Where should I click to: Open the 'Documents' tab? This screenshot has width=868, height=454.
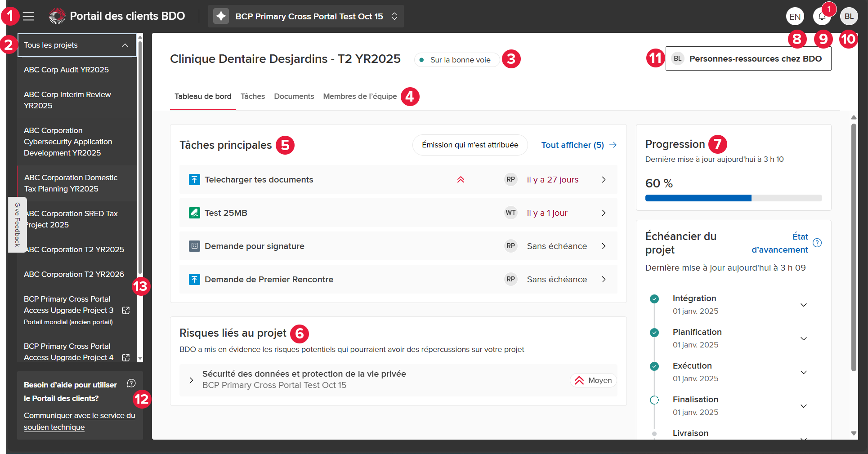tap(294, 96)
